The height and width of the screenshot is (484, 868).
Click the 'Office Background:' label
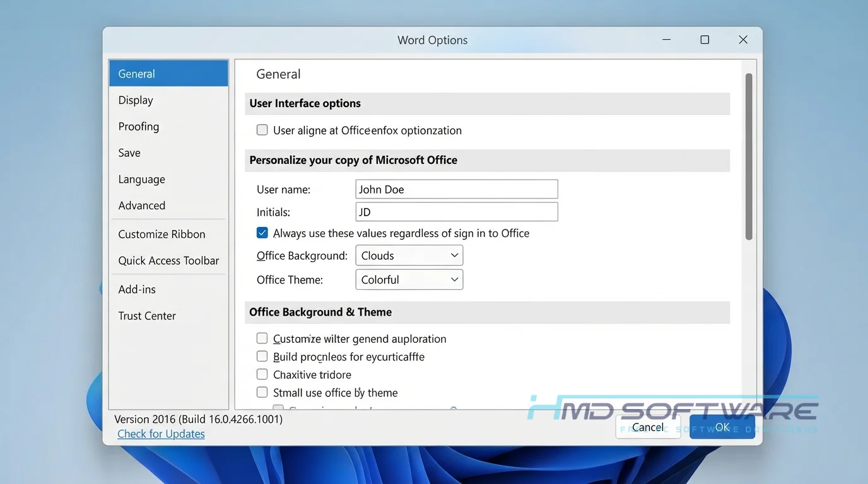tap(302, 256)
